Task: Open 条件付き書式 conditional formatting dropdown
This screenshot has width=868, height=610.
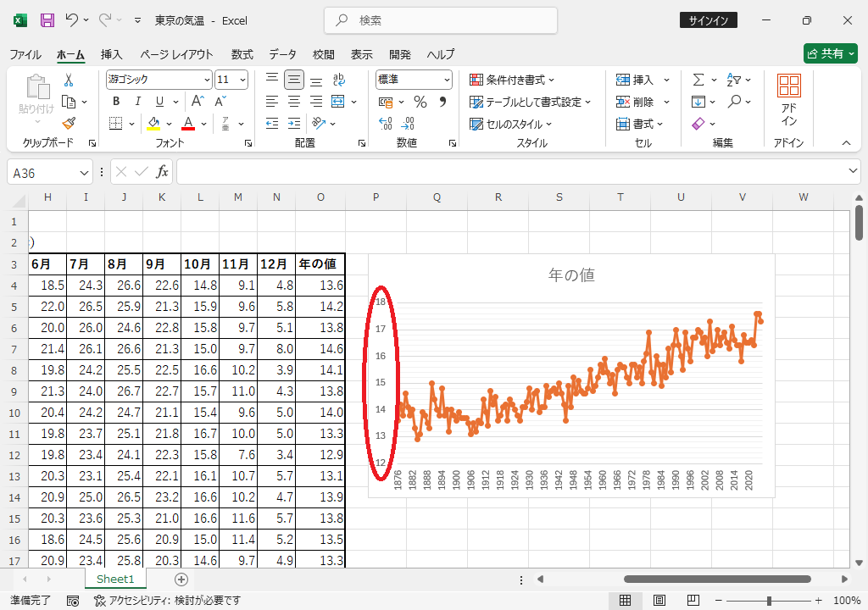Action: [x=511, y=80]
